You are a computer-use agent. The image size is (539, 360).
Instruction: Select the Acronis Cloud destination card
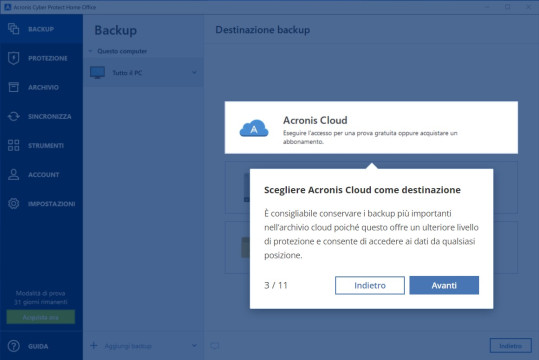coord(371,127)
